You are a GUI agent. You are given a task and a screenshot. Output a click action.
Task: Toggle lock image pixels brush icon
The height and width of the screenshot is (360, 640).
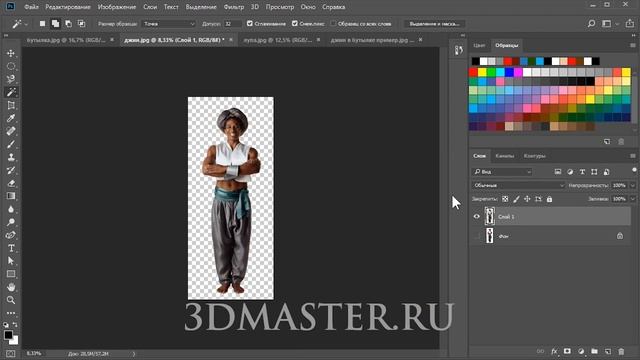pos(516,199)
